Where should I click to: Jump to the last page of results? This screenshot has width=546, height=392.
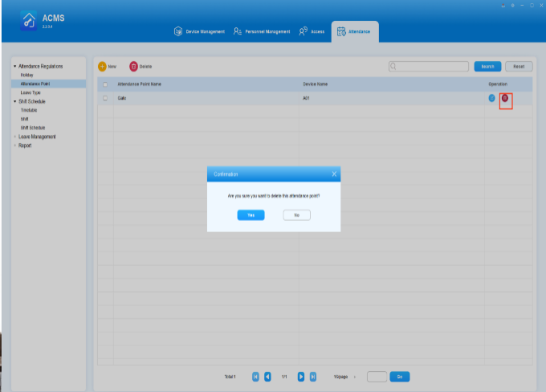(313, 376)
